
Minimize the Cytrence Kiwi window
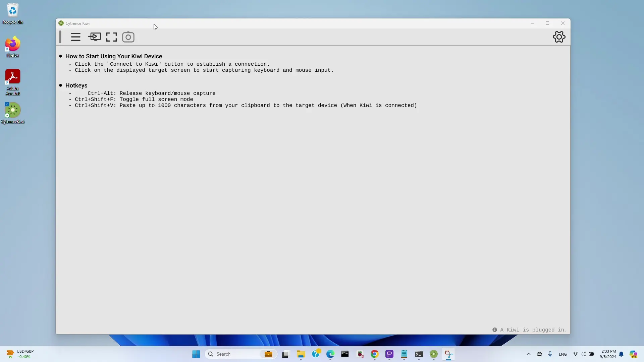[x=532, y=23]
